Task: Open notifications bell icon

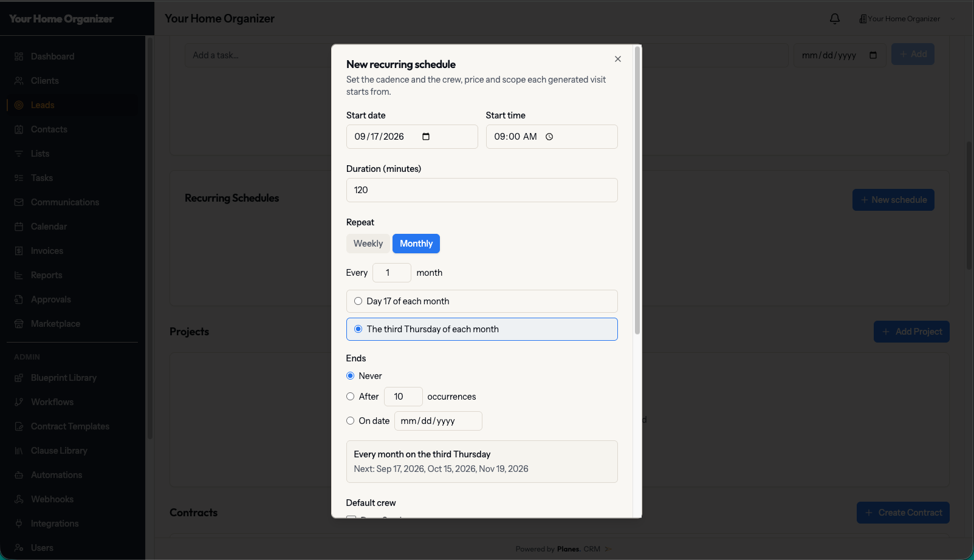Action: pos(835,19)
